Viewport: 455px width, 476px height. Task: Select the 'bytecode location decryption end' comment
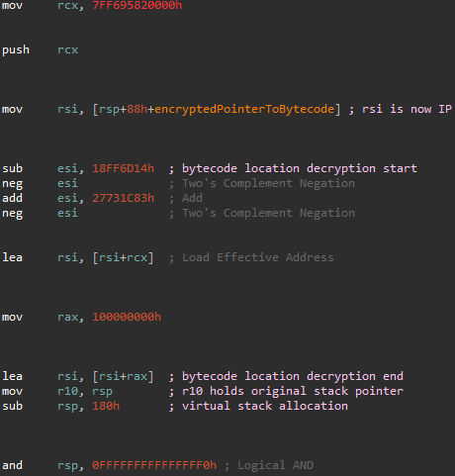click(293, 376)
